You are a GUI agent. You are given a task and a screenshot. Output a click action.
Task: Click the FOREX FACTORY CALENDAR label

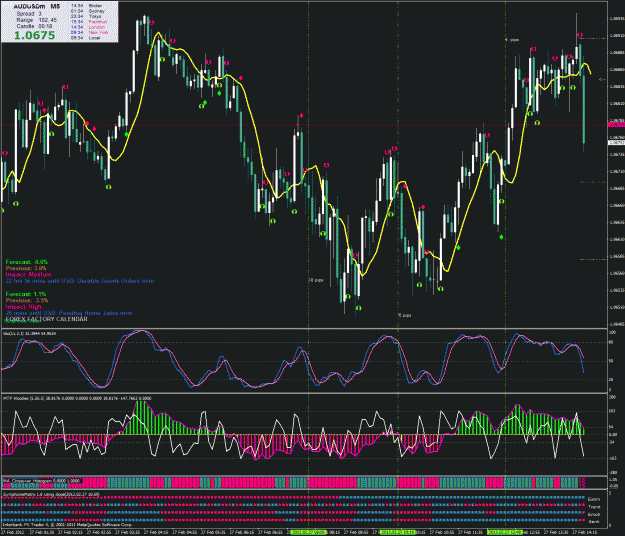click(x=46, y=319)
